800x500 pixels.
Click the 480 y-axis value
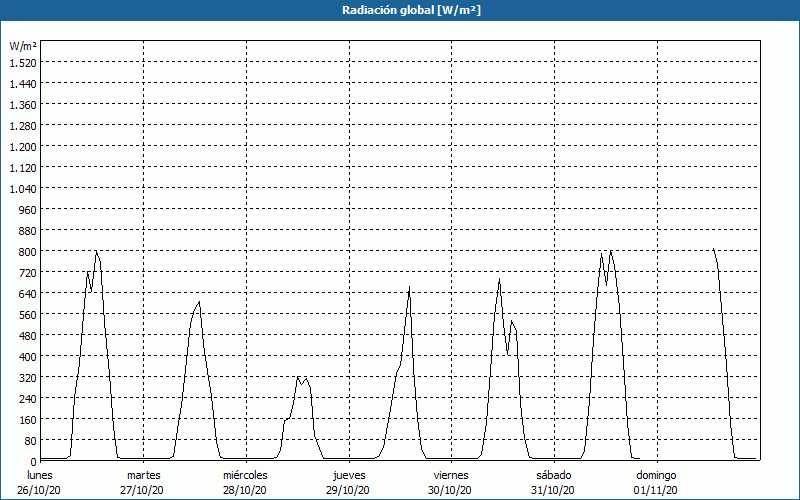coord(28,336)
